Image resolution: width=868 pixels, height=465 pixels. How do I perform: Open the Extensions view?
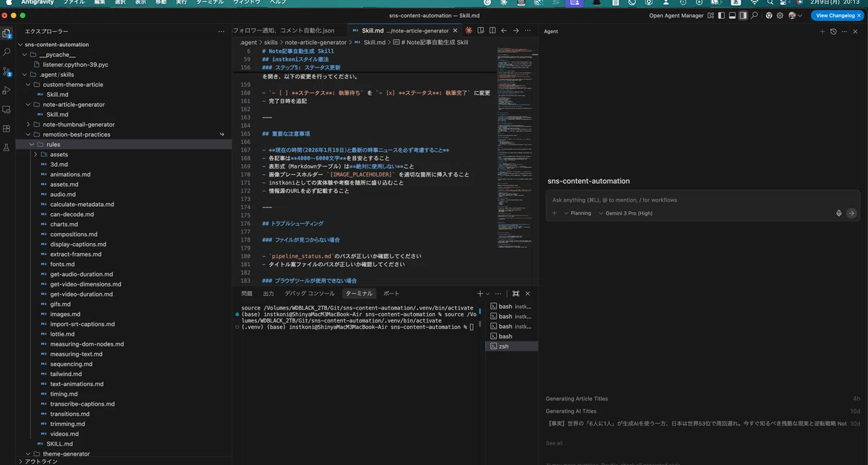click(x=7, y=129)
